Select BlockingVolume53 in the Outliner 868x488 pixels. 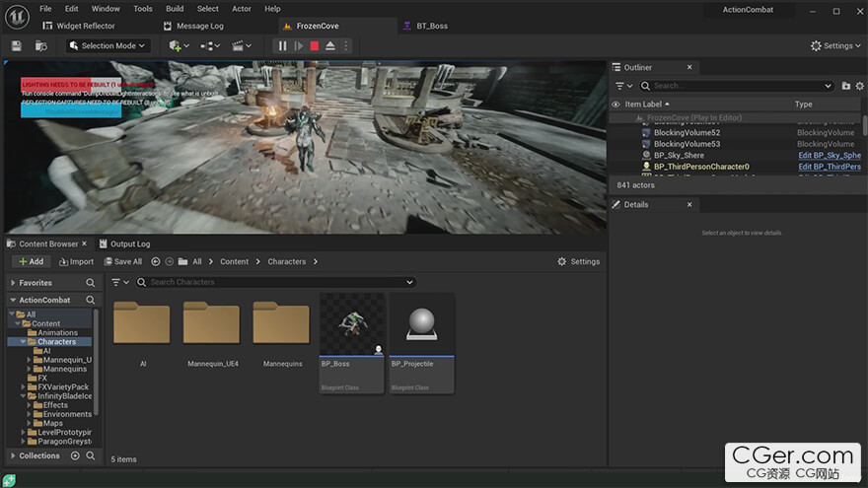click(x=687, y=144)
